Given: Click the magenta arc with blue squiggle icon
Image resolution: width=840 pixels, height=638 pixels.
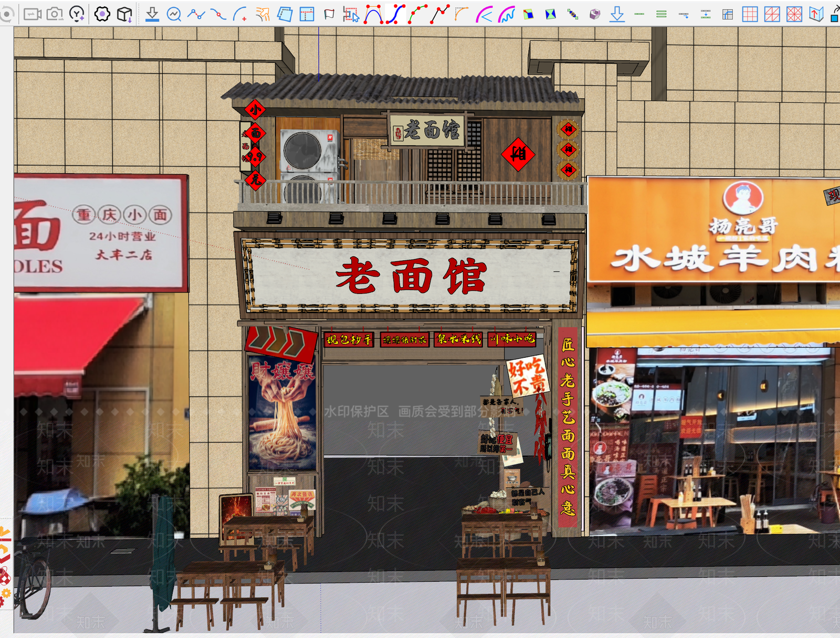Looking at the screenshot, I should [x=506, y=14].
